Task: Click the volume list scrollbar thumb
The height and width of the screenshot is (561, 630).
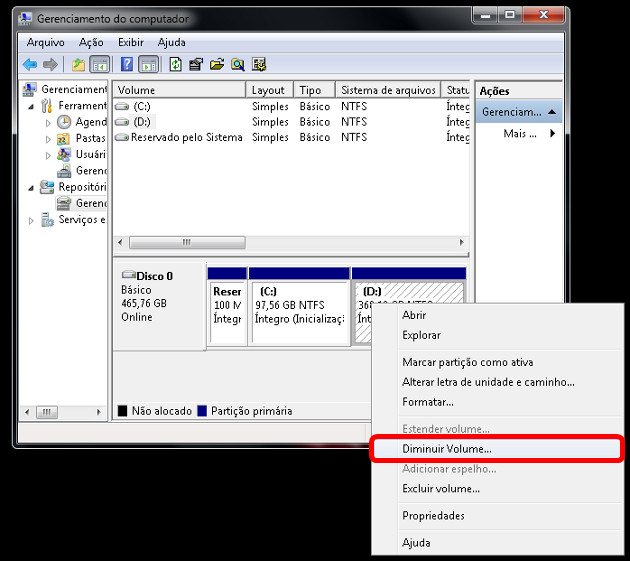Action: 187,242
